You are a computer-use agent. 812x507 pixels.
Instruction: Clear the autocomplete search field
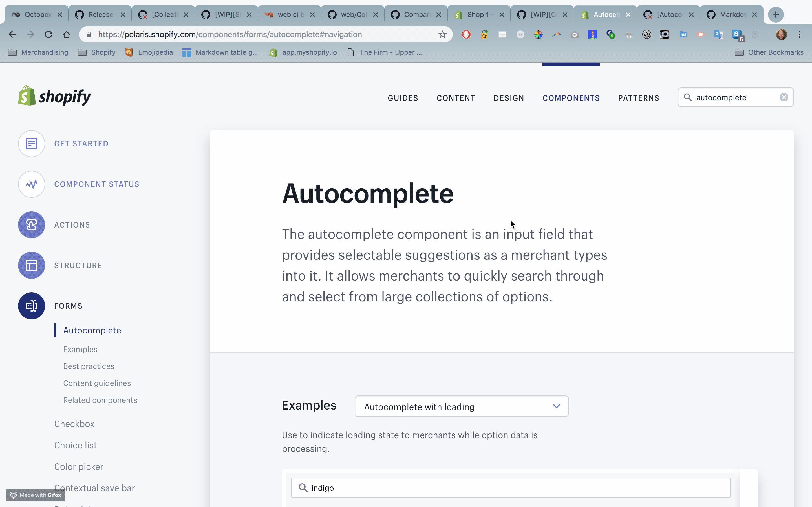click(784, 97)
